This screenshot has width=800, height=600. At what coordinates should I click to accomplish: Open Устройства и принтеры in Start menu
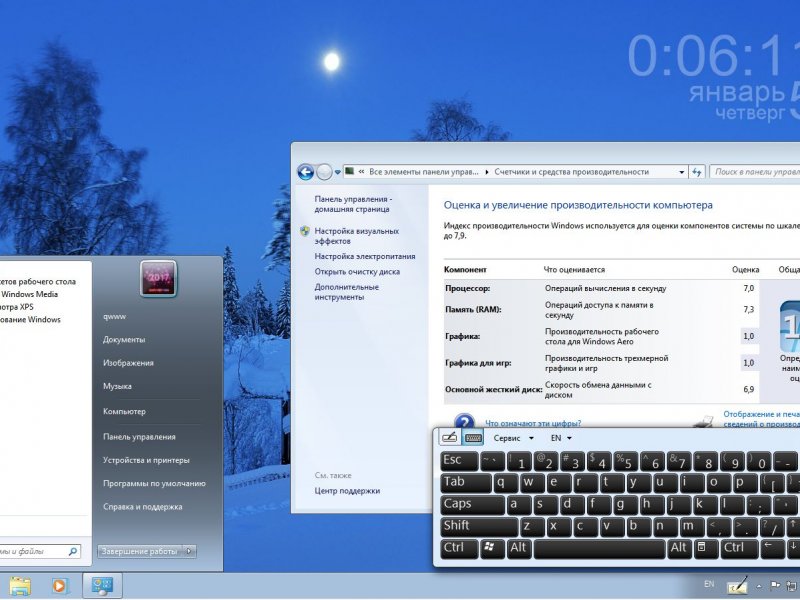(x=146, y=460)
